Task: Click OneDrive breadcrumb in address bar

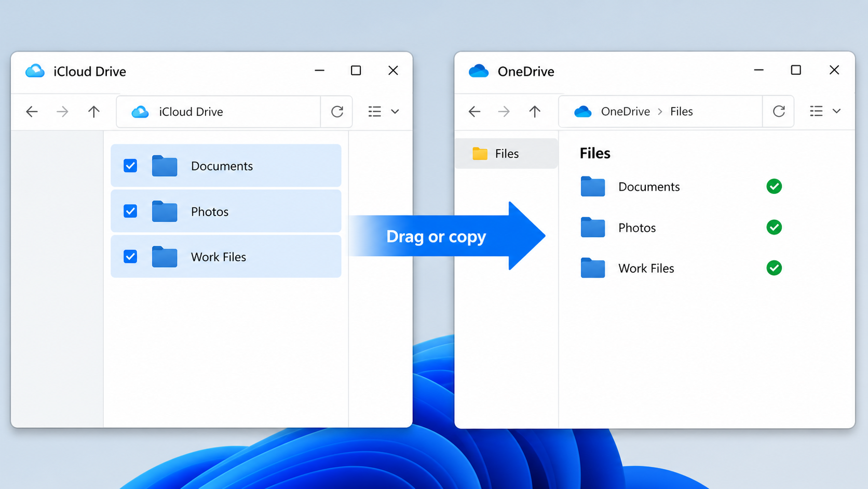Action: (x=625, y=111)
